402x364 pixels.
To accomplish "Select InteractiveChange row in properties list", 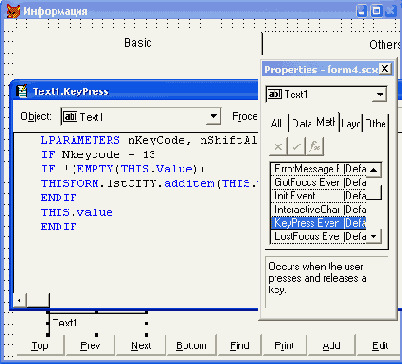I will pos(318,209).
